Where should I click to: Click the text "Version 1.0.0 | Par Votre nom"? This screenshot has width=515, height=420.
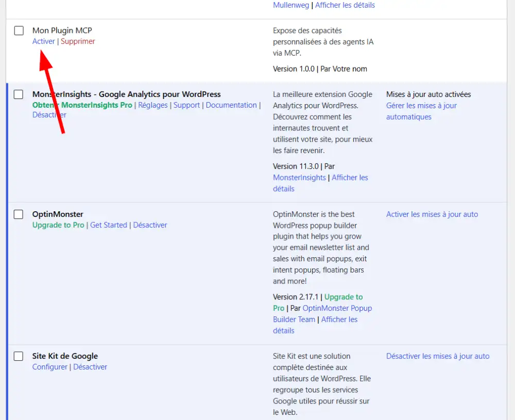coord(320,69)
